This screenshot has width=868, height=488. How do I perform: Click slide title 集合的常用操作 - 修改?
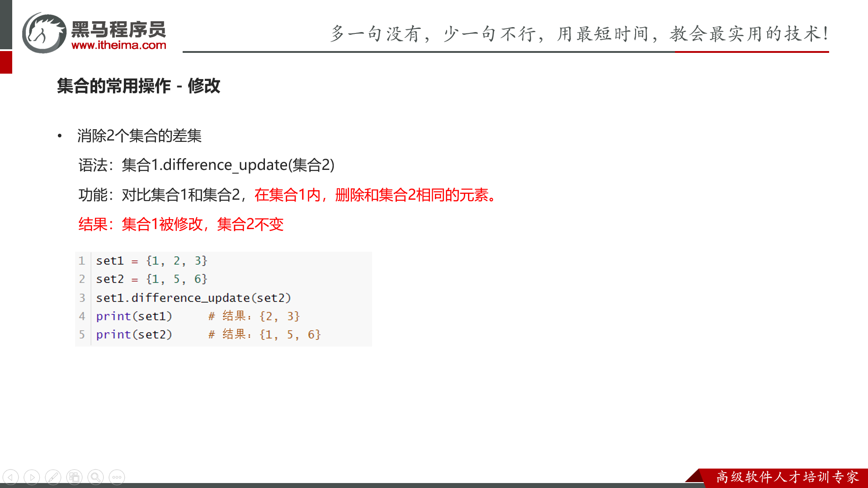(138, 86)
